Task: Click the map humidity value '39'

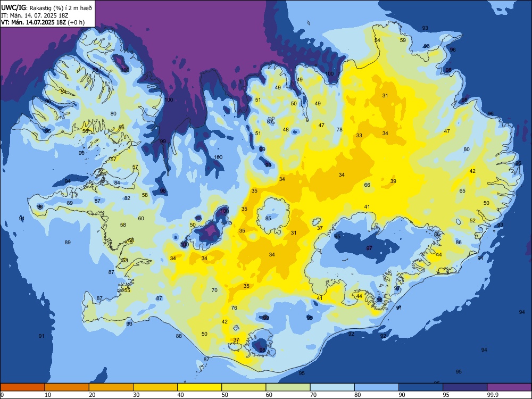Action: tap(393, 181)
